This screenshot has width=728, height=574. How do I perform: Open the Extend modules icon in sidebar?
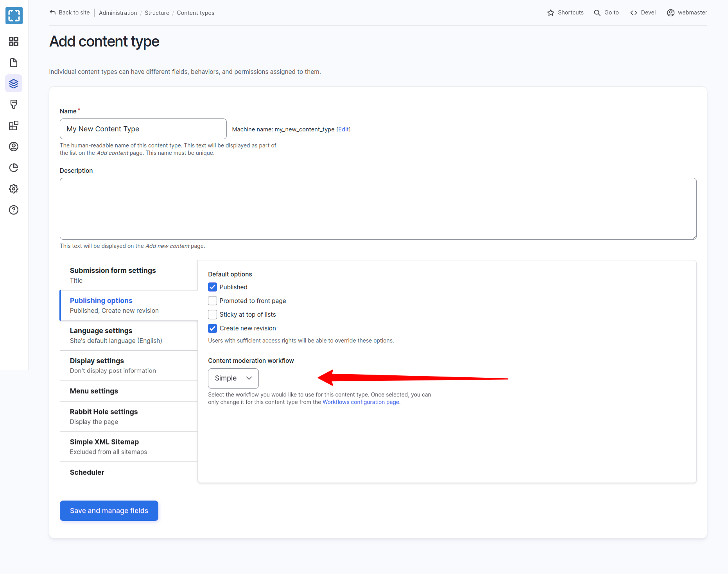point(14,126)
